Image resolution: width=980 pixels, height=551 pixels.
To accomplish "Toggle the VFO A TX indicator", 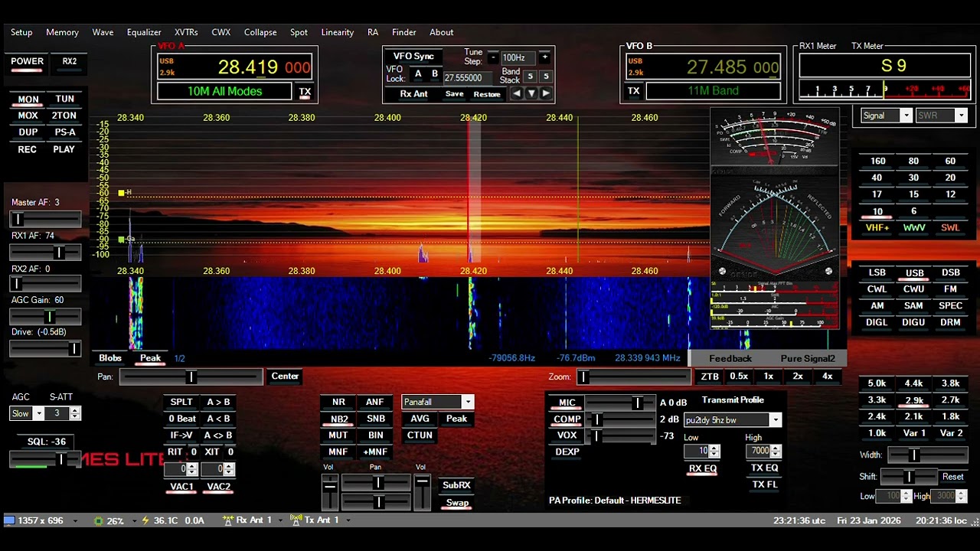I will click(x=305, y=92).
